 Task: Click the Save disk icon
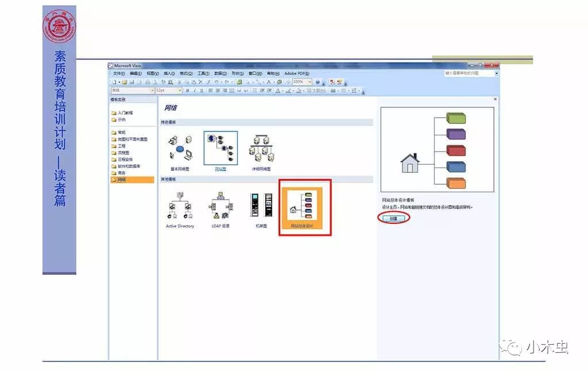(131, 82)
